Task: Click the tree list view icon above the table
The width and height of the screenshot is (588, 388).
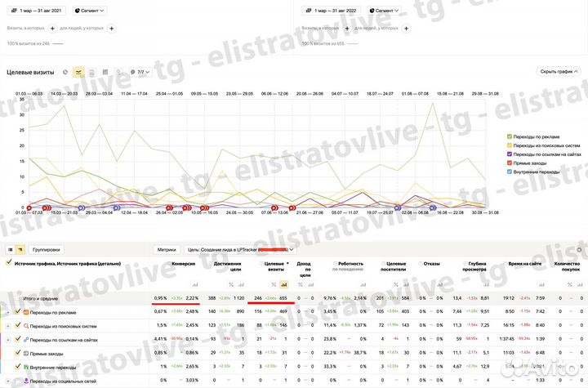Action: click(20, 249)
